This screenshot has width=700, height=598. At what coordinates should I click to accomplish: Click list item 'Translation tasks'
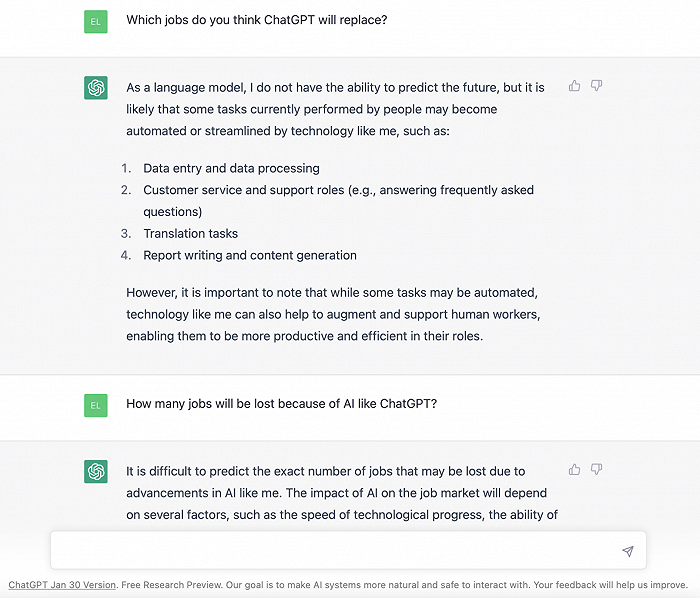[x=190, y=233]
